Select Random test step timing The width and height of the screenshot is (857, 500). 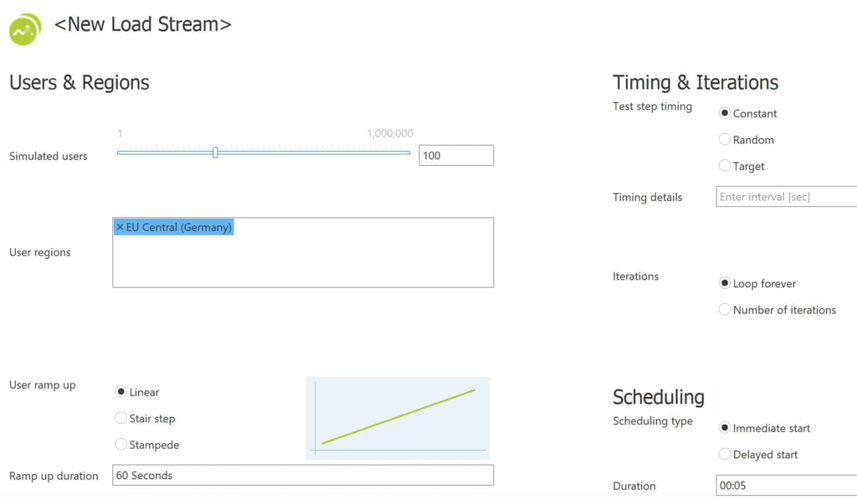tap(725, 140)
